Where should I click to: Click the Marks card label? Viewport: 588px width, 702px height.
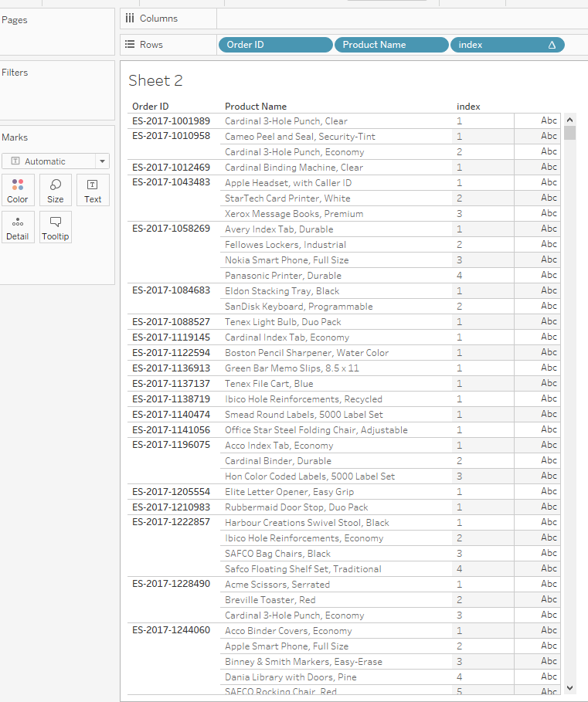(x=15, y=137)
